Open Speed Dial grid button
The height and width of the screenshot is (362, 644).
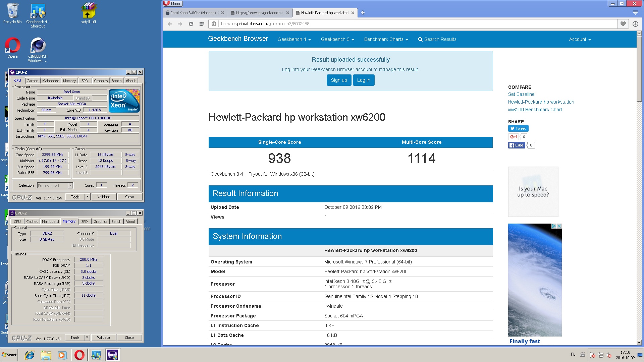(x=202, y=24)
